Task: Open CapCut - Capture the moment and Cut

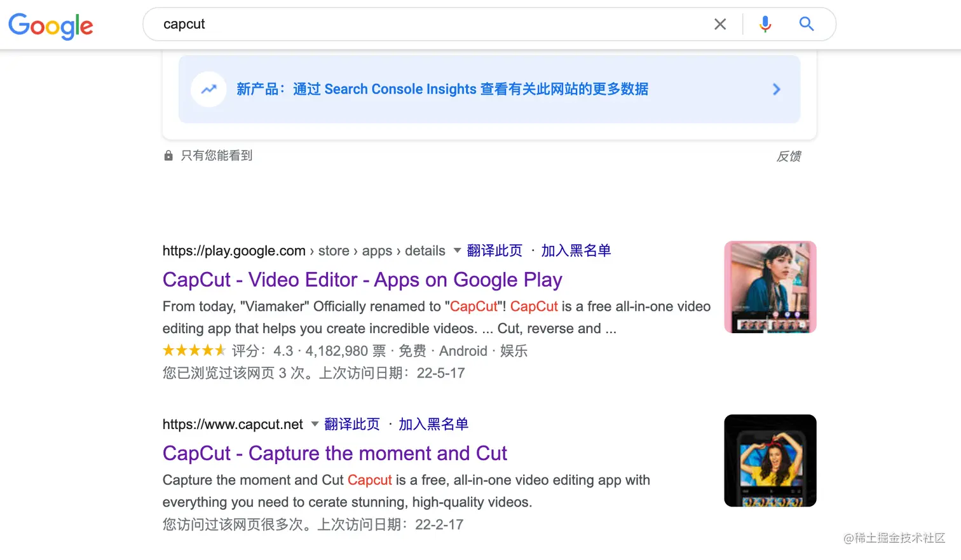Action: (335, 453)
